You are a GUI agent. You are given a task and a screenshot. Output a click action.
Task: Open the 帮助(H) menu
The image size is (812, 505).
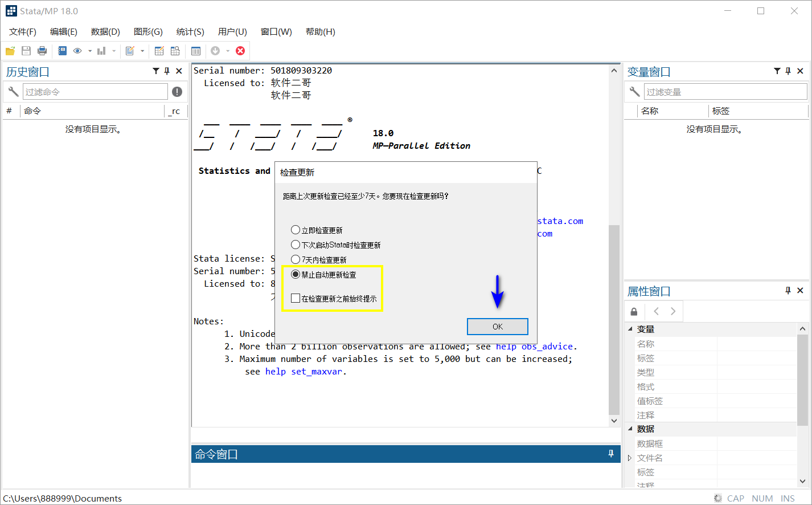(x=321, y=32)
